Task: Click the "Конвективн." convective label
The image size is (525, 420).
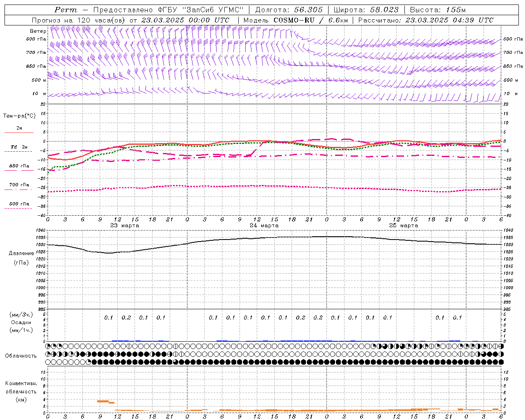Action: coord(21,383)
